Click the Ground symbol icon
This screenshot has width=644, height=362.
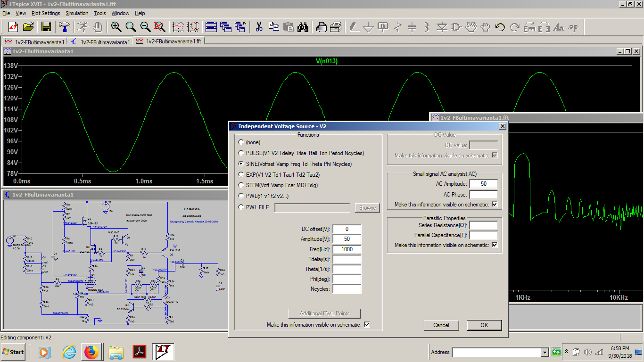coord(369,27)
